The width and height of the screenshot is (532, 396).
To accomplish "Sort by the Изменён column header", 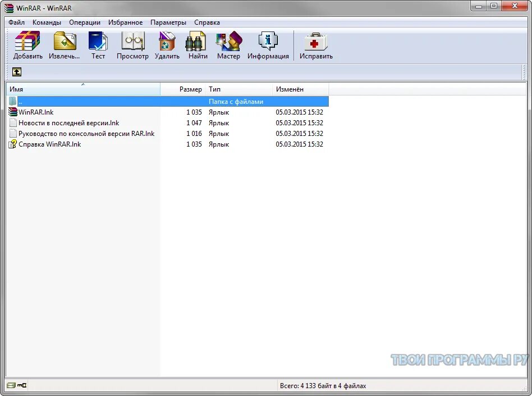I will (x=300, y=89).
